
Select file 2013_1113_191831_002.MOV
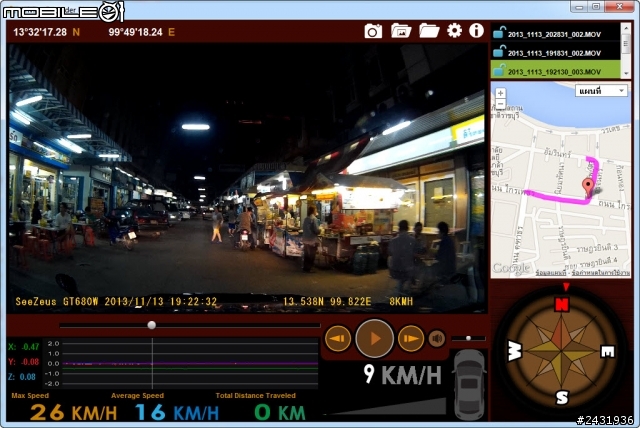tap(556, 52)
